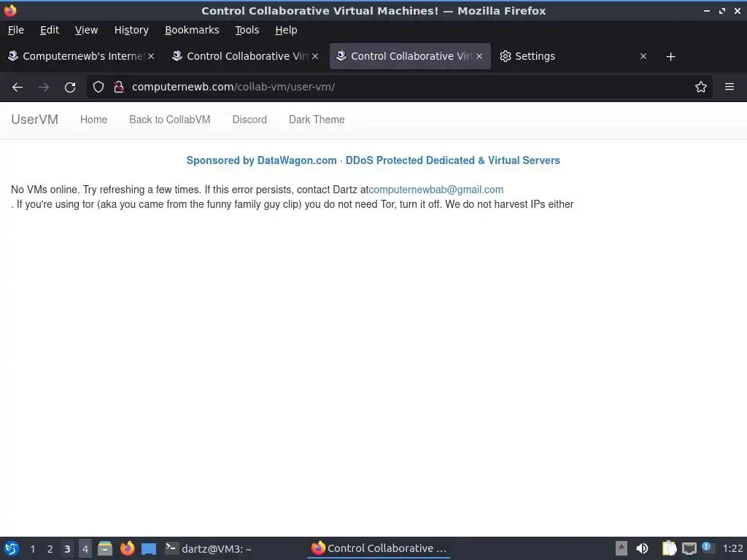Click the notification tray icon
This screenshot has width=747, height=560.
[708, 548]
